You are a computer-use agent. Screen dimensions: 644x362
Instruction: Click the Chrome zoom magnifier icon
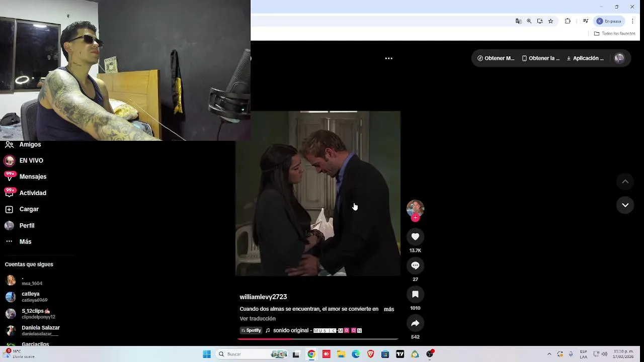click(529, 21)
